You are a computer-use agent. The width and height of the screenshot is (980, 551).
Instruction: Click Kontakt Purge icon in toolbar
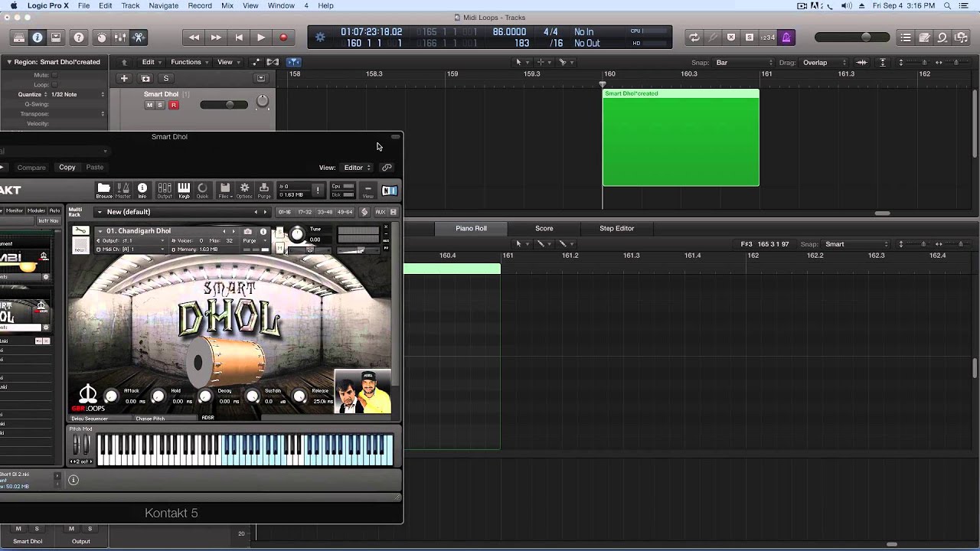click(x=264, y=191)
